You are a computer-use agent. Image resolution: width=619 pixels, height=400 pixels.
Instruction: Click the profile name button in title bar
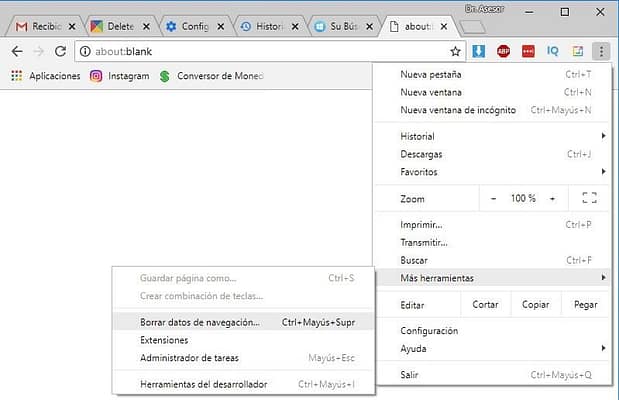click(484, 9)
